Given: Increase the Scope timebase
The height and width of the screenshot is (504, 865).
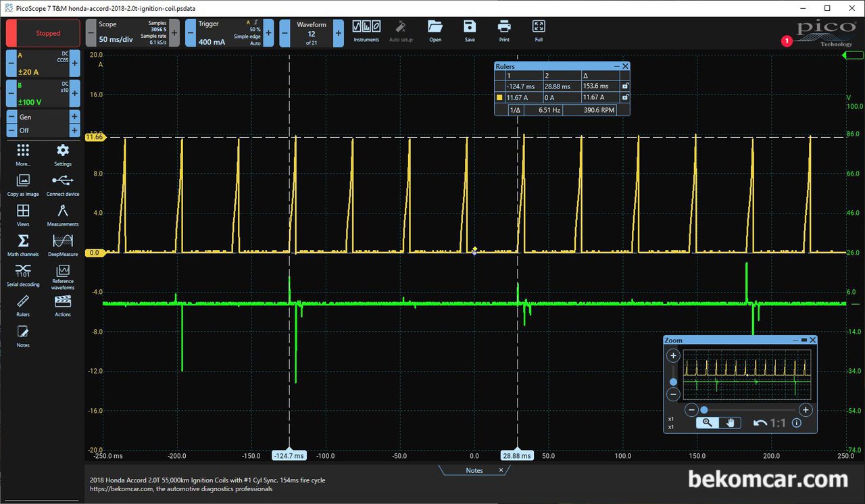Looking at the screenshot, I should [174, 33].
